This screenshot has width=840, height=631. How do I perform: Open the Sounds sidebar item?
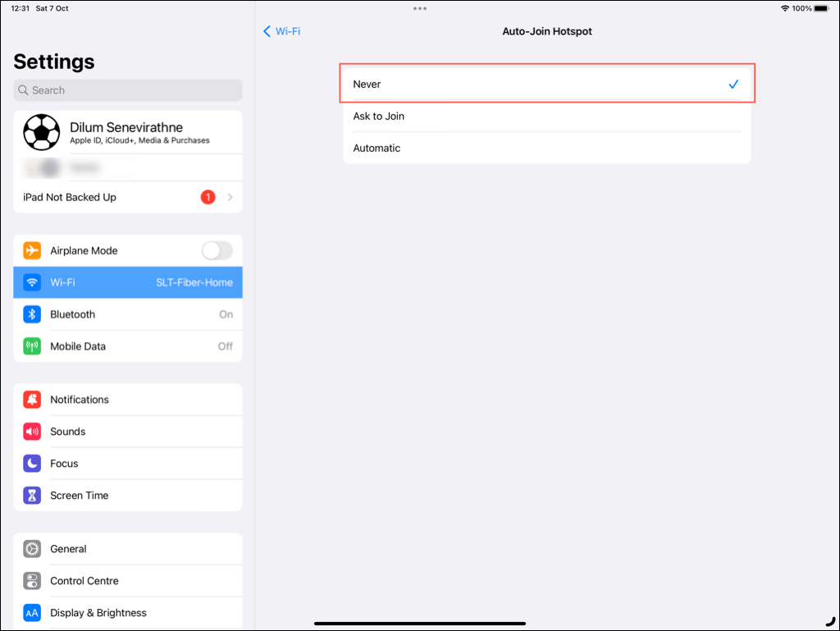(x=128, y=432)
